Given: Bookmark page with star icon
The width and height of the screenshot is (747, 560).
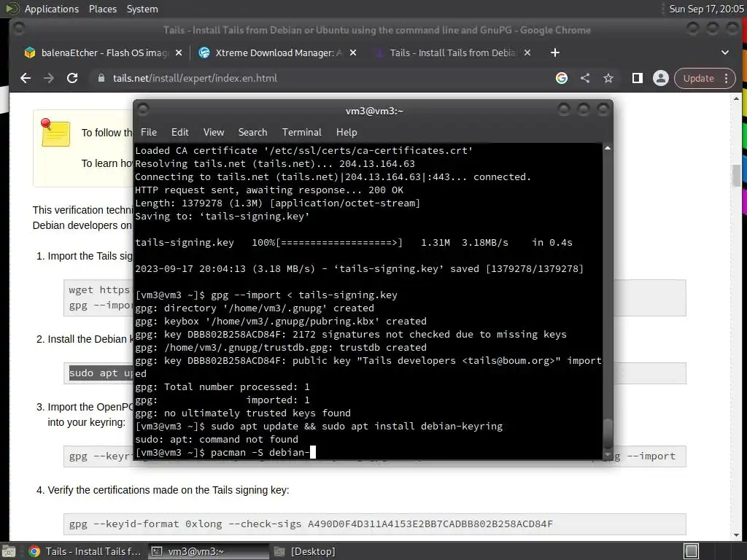Looking at the screenshot, I should click(x=608, y=78).
